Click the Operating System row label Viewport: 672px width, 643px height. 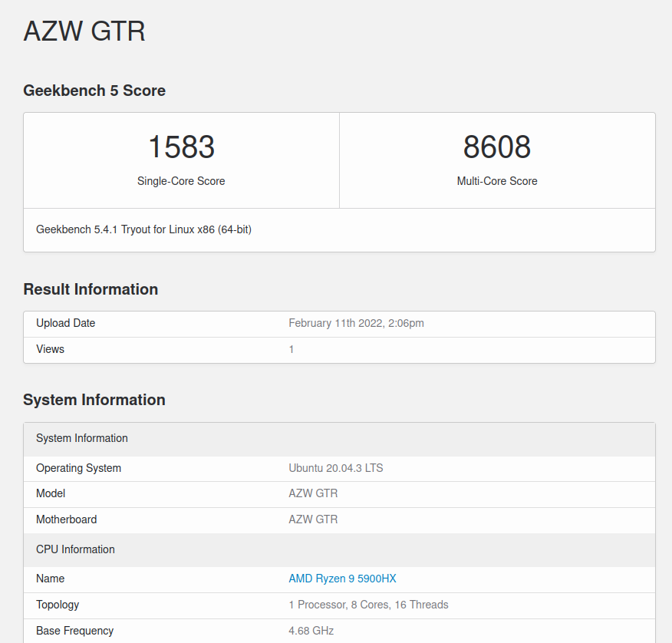(x=78, y=468)
